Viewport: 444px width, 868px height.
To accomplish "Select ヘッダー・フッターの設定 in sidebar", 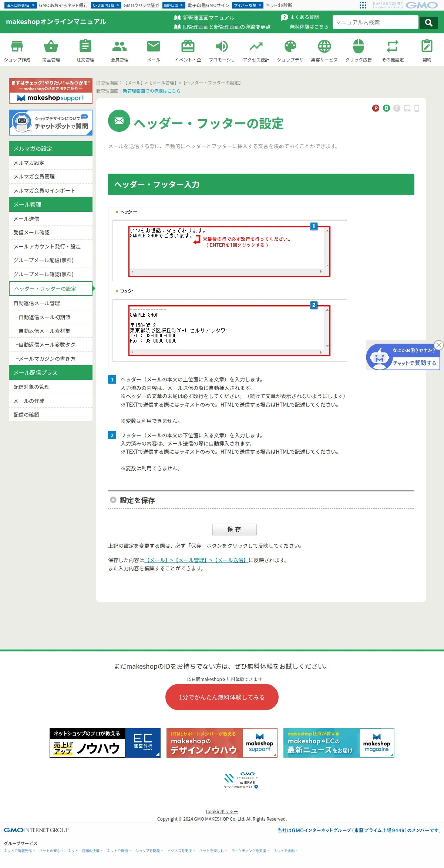I will (x=51, y=289).
